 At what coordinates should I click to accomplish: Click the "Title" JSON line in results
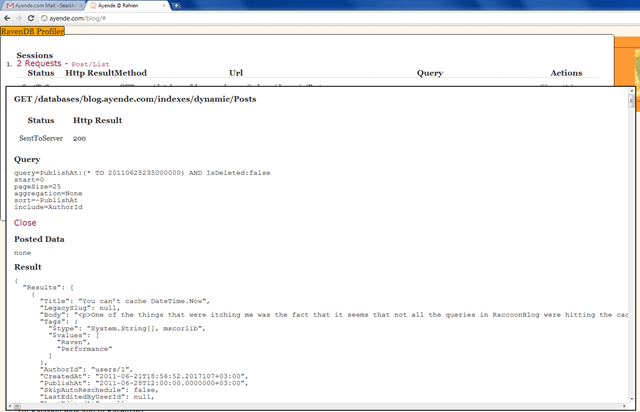click(125, 301)
